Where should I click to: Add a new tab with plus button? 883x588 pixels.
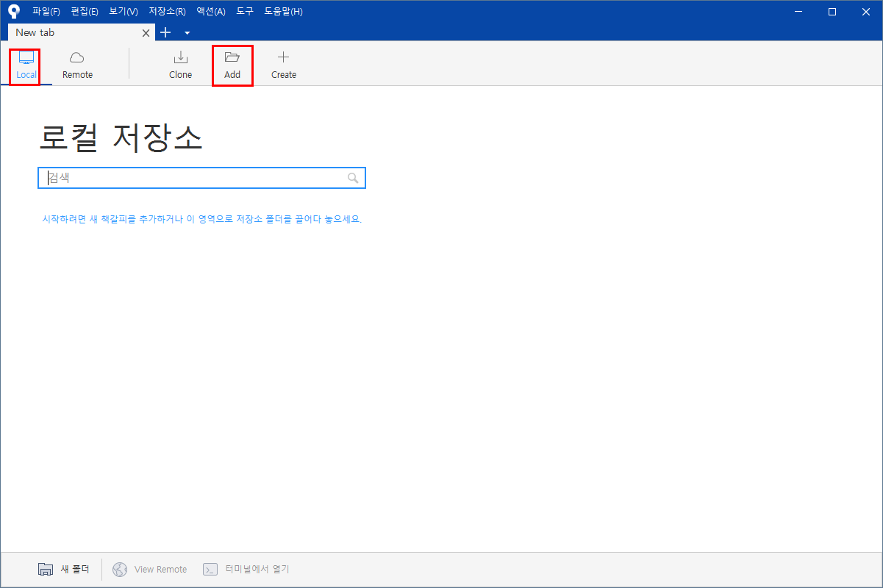click(165, 32)
